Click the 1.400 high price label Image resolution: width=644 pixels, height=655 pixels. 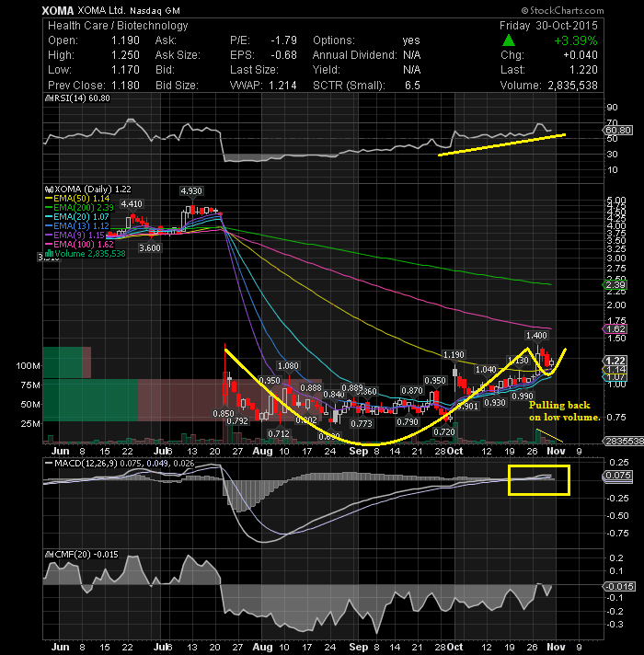pyautogui.click(x=536, y=336)
